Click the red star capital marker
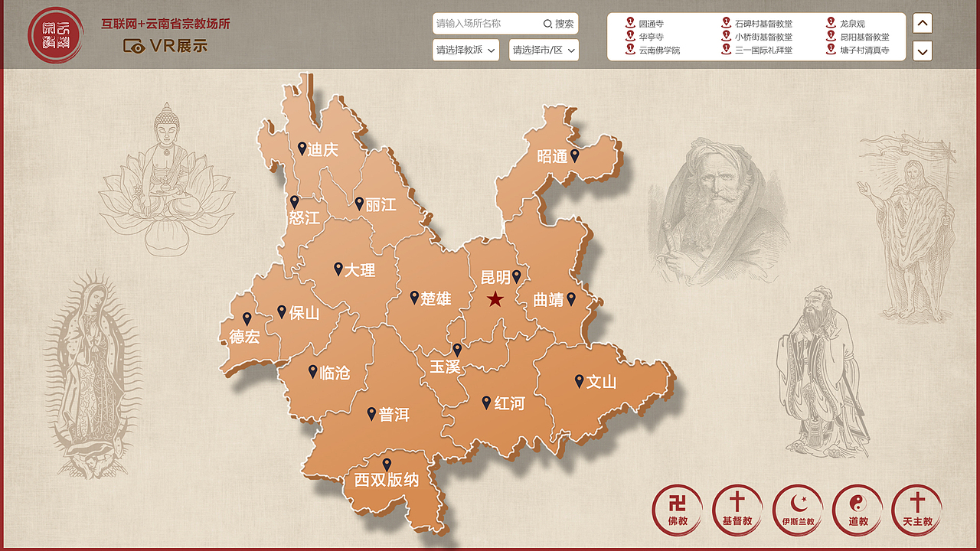 (495, 299)
